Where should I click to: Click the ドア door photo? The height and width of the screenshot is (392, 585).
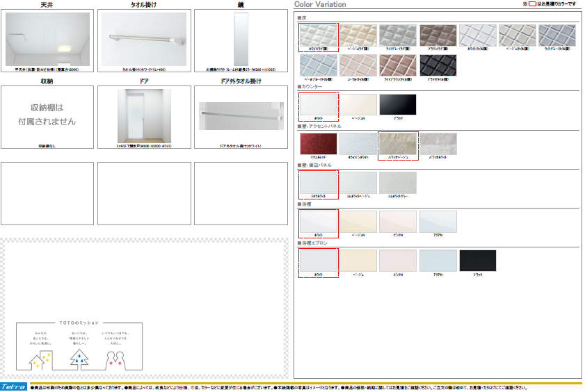[144, 116]
